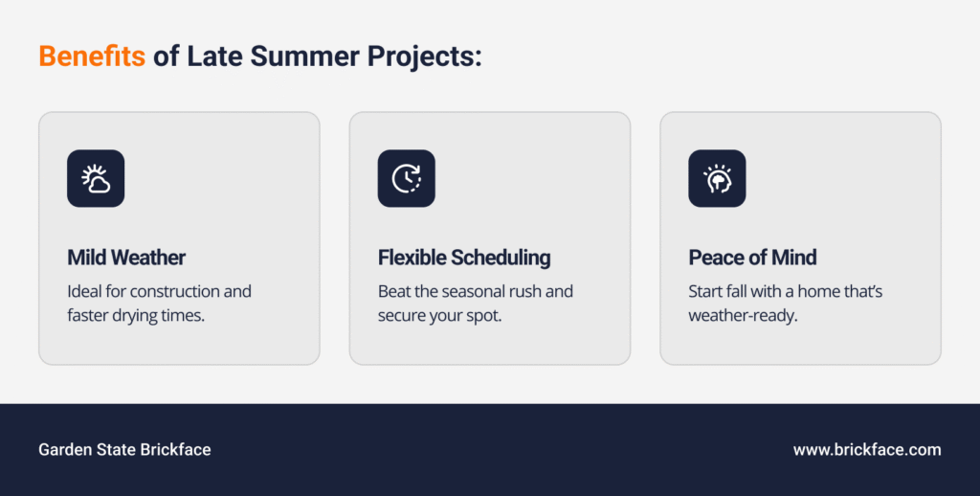
Task: Click the "Start fall with a home that's" line
Action: pyautogui.click(x=785, y=291)
